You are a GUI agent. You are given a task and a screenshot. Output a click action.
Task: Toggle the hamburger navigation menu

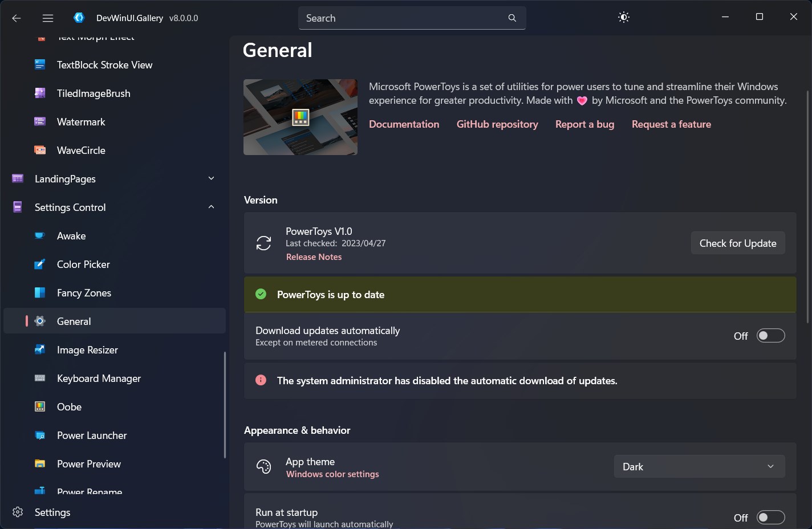click(x=48, y=18)
